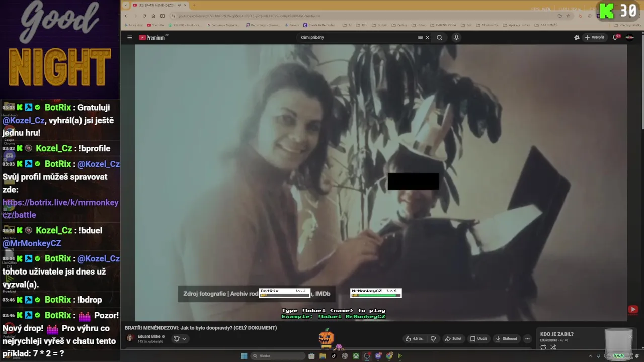Reload the page with the refresh icon
The height and width of the screenshot is (362, 644).
[x=144, y=16]
